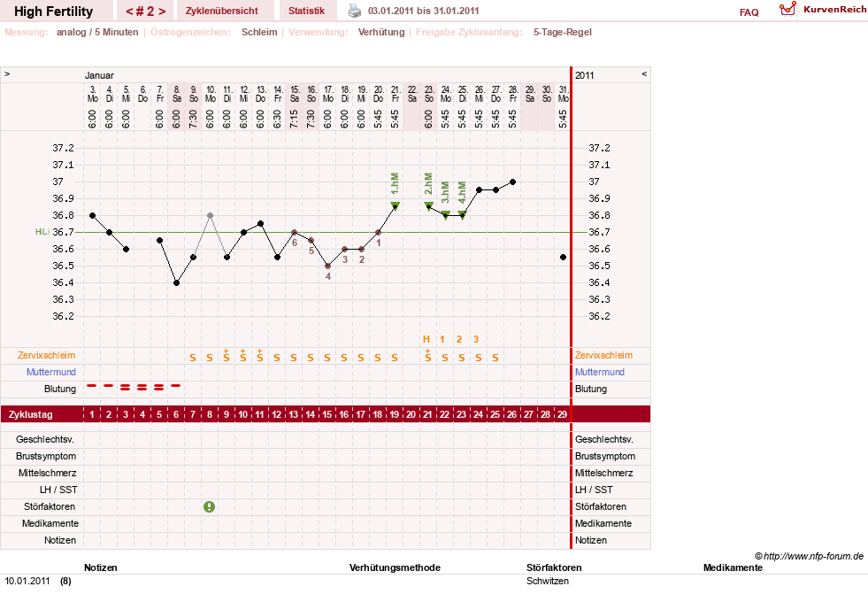The width and height of the screenshot is (868, 602).
Task: Click the Medikamente bottom heading
Action: [733, 567]
